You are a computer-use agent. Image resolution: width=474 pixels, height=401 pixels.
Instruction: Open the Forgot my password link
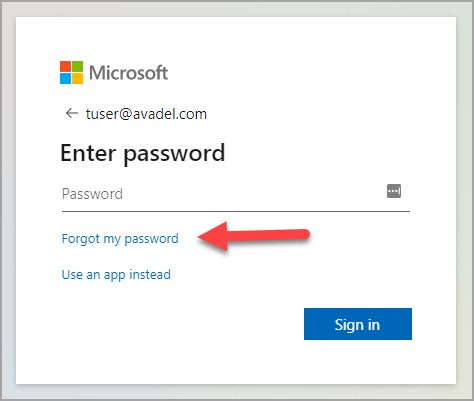coord(120,239)
